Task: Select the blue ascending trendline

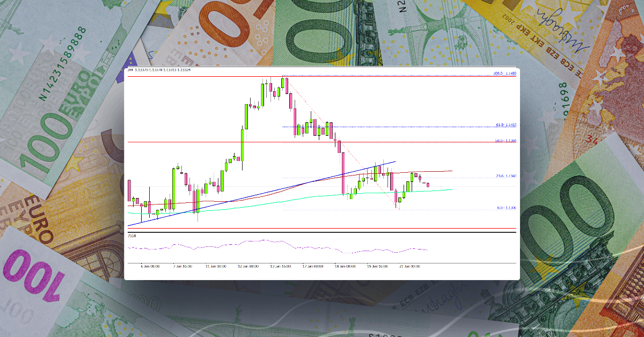Action: click(268, 193)
